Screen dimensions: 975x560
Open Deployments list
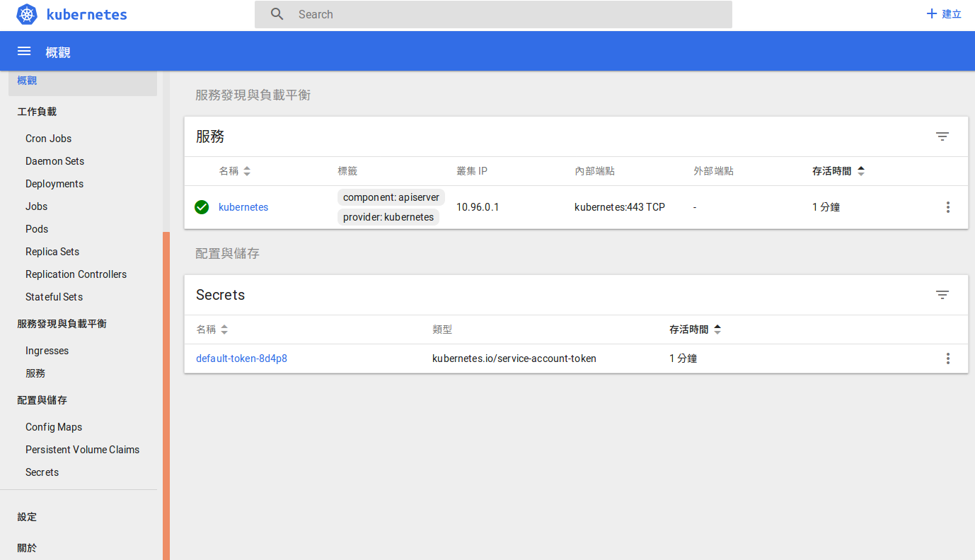54,184
